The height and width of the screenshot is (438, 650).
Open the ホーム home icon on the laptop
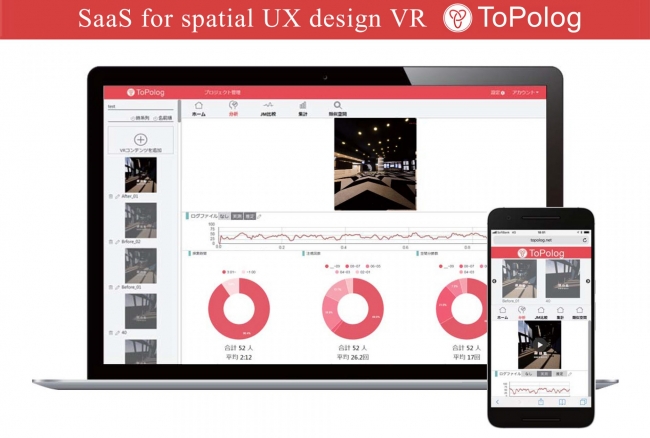click(199, 106)
